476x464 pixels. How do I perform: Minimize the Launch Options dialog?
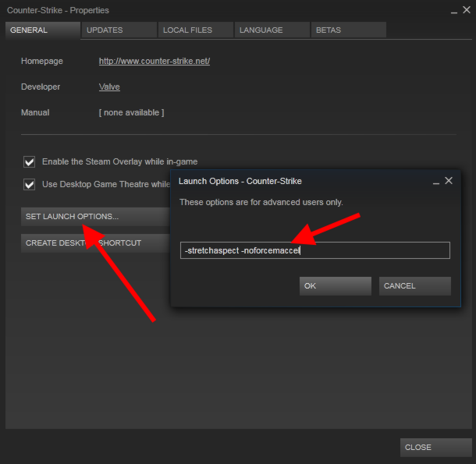pos(435,181)
